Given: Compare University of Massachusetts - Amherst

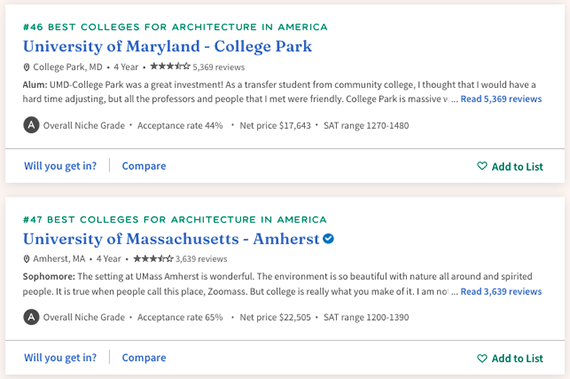Looking at the screenshot, I should 144,358.
